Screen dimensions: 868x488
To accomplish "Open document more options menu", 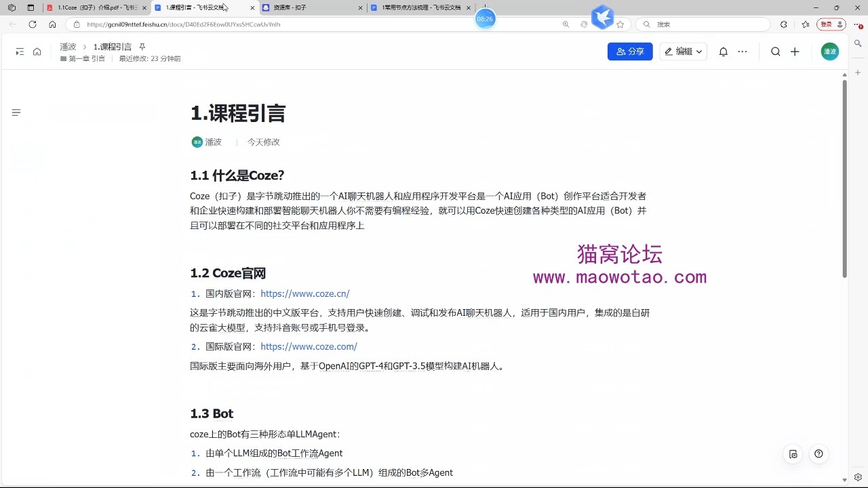I will 743,52.
